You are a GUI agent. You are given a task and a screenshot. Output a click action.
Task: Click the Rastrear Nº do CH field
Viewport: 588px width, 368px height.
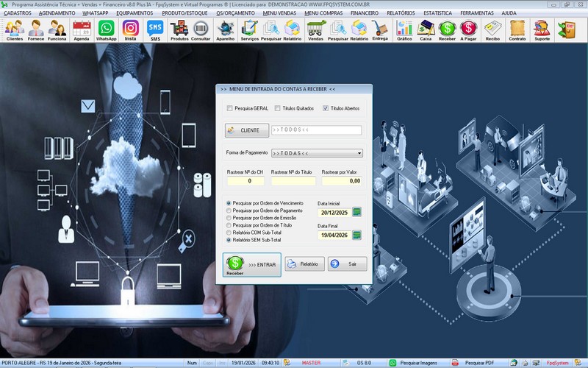[245, 181]
